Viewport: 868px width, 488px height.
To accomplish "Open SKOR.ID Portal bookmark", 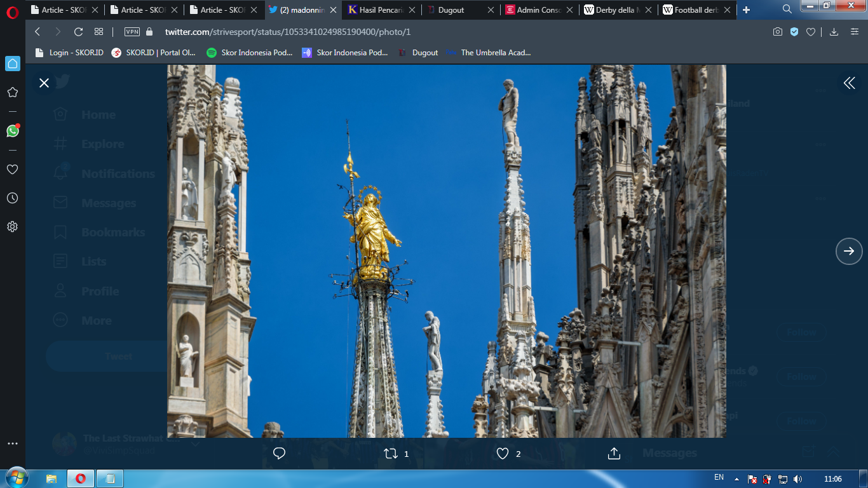I will 154,53.
